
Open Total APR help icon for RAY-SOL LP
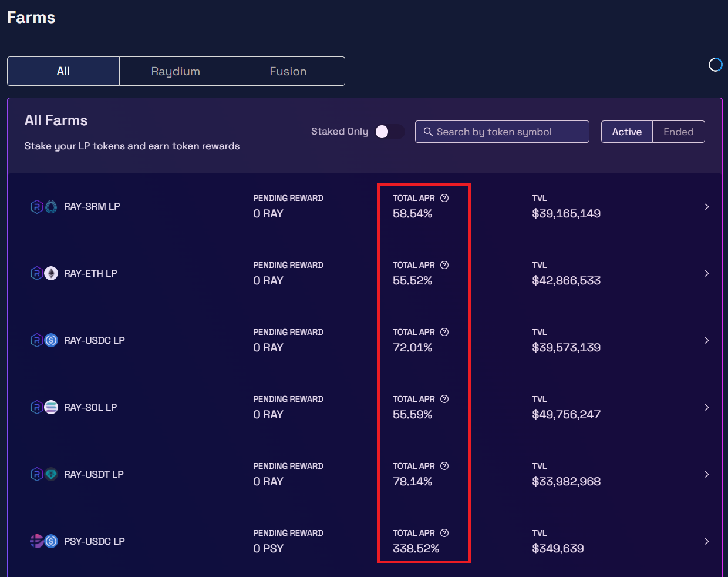pos(444,399)
